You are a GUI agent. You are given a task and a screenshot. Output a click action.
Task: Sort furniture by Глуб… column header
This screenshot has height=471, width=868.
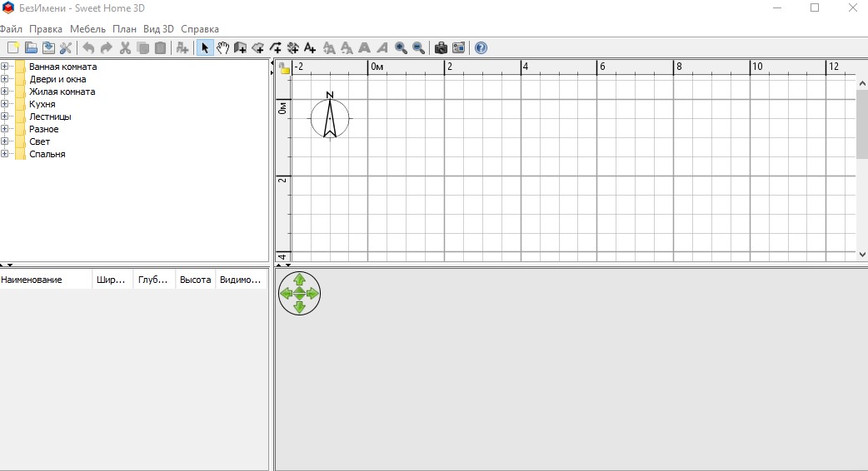pyautogui.click(x=154, y=280)
